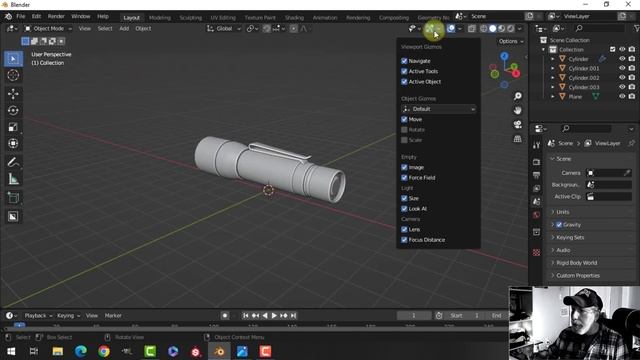Jump to the first frame
The width and height of the screenshot is (640, 360).
click(245, 316)
